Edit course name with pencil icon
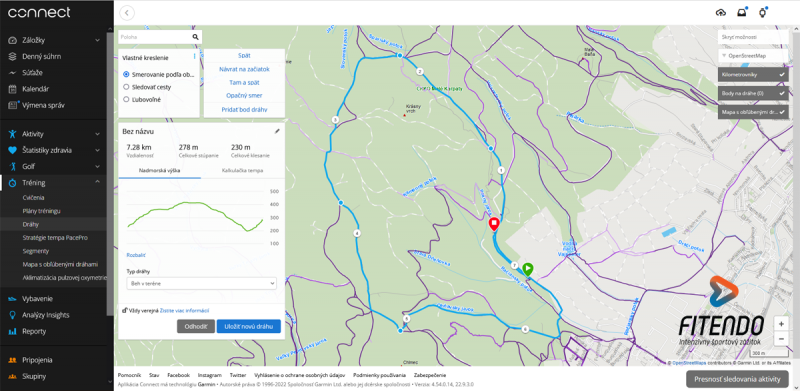The image size is (800, 391). click(x=277, y=131)
